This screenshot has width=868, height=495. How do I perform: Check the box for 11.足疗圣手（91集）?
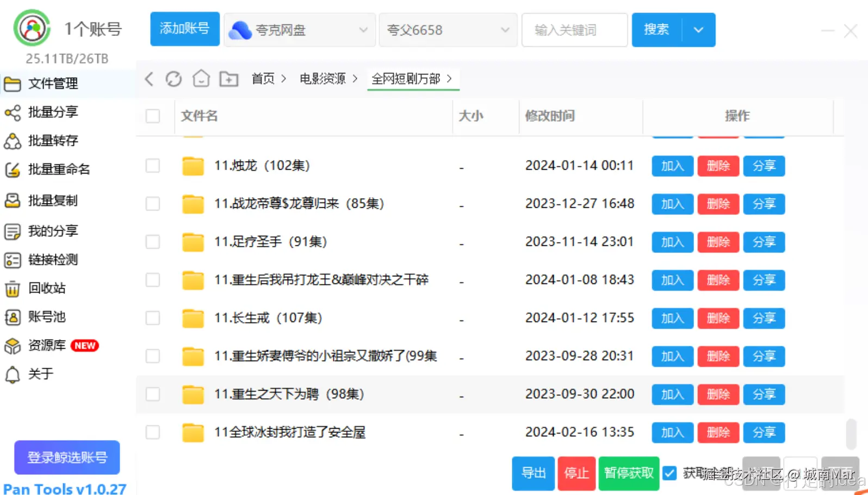coord(153,242)
